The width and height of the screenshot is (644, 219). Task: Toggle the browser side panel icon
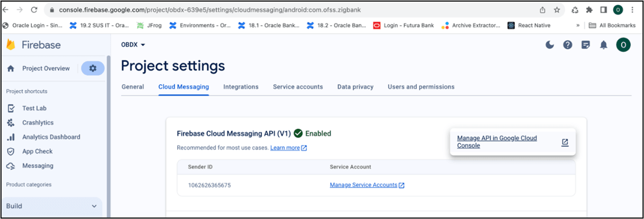point(603,10)
